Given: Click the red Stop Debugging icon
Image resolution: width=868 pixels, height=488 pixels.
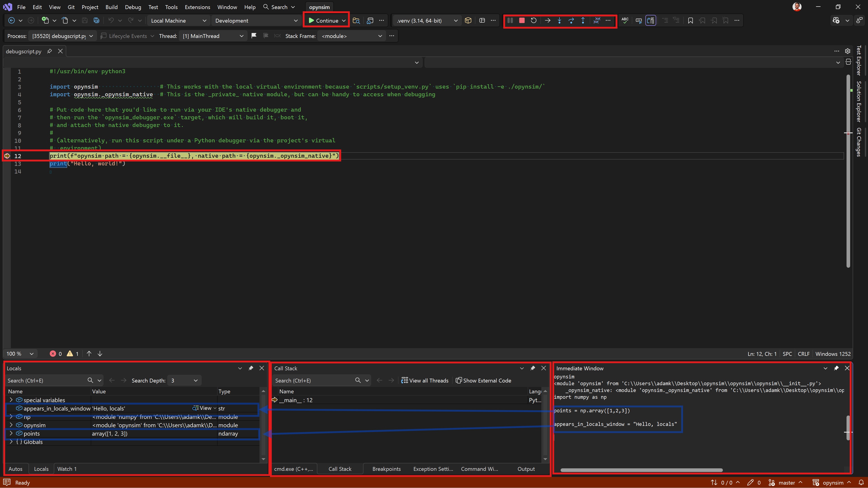Looking at the screenshot, I should tap(522, 21).
